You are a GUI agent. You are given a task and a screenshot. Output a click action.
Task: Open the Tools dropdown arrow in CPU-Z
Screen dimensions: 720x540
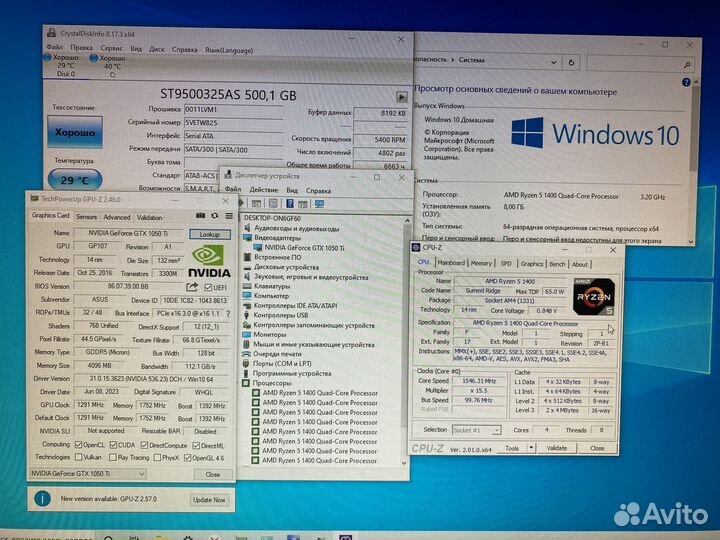click(x=531, y=448)
